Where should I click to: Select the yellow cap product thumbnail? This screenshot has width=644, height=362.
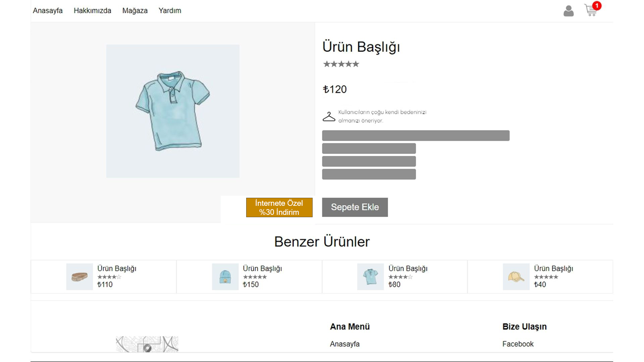pos(516,277)
